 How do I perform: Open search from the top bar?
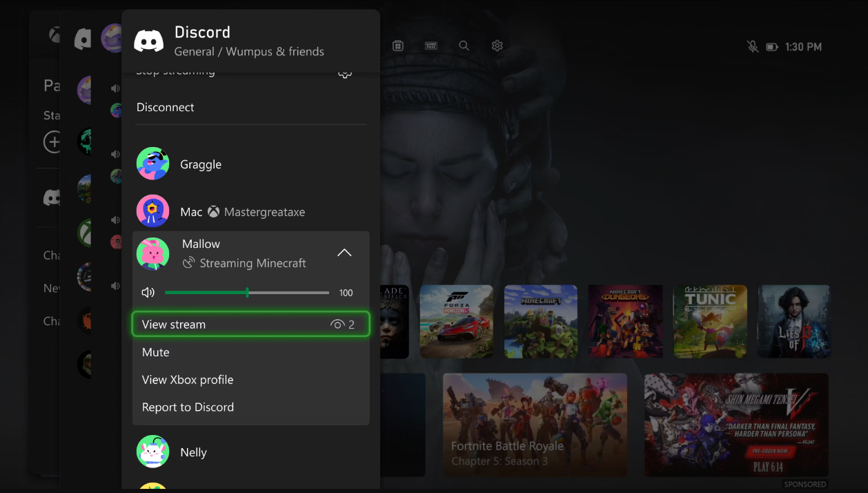(x=464, y=46)
